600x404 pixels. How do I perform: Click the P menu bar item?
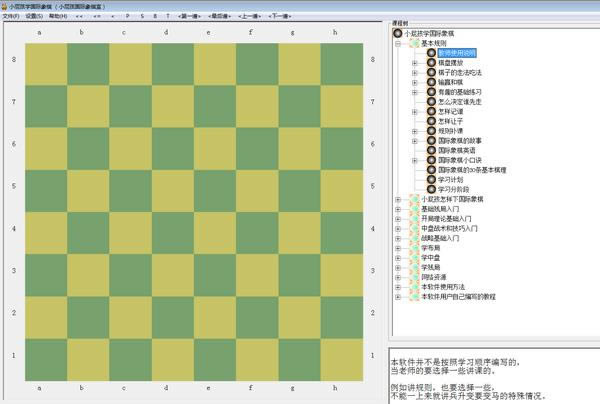click(127, 16)
